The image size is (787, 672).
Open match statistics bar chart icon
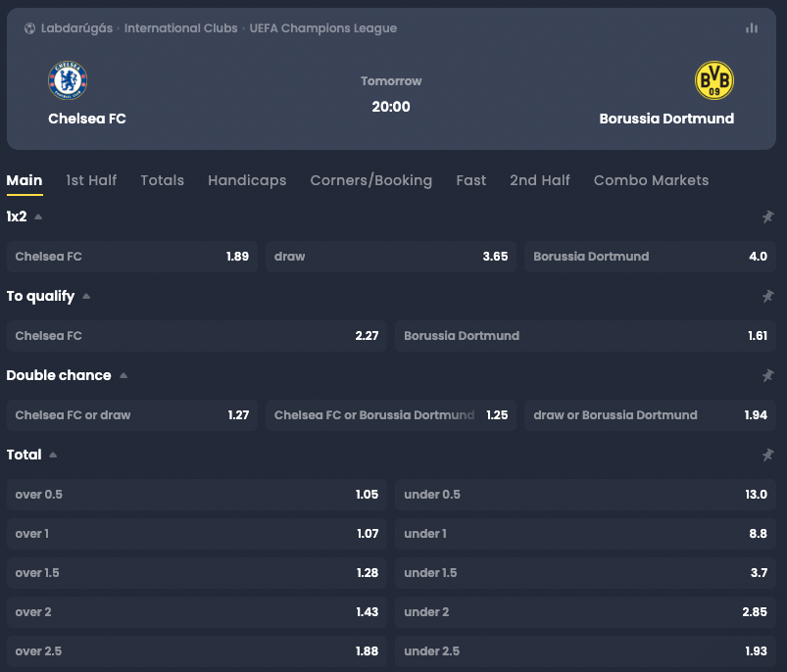coord(752,28)
